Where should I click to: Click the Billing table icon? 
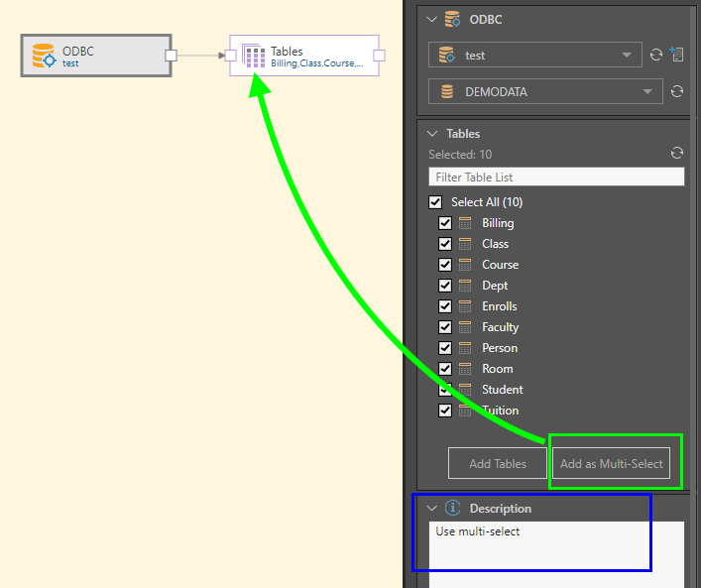click(465, 223)
